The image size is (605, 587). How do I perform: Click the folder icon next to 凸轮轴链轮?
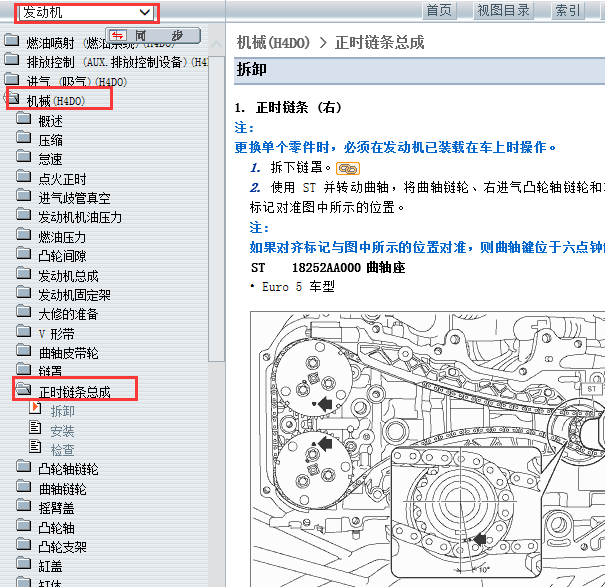coord(24,467)
